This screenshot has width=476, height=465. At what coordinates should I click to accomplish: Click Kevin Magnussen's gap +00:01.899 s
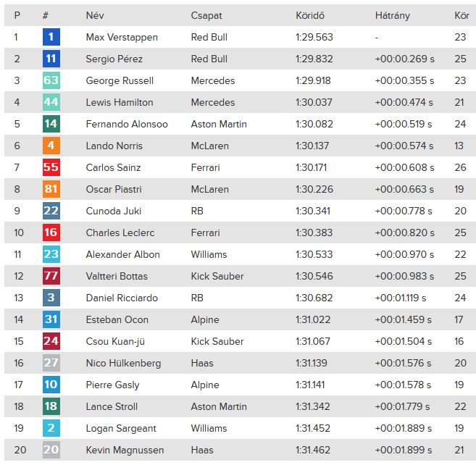(x=404, y=450)
